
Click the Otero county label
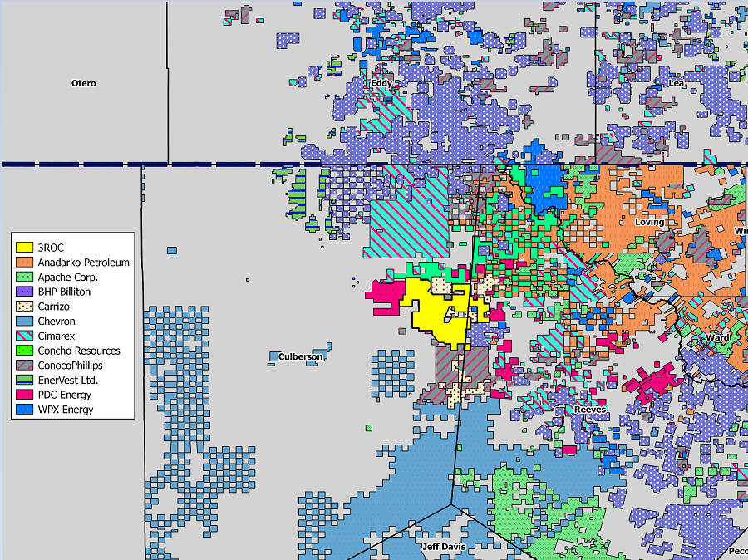pos(83,83)
